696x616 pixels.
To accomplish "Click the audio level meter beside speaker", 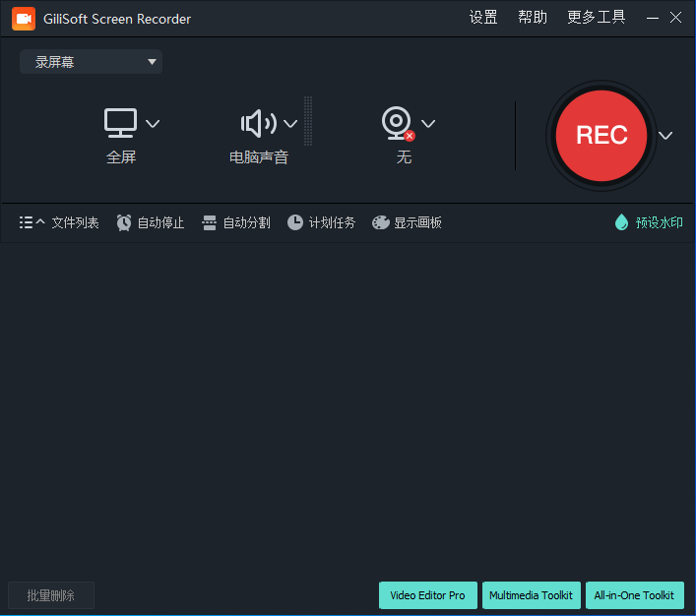I will click(x=308, y=121).
